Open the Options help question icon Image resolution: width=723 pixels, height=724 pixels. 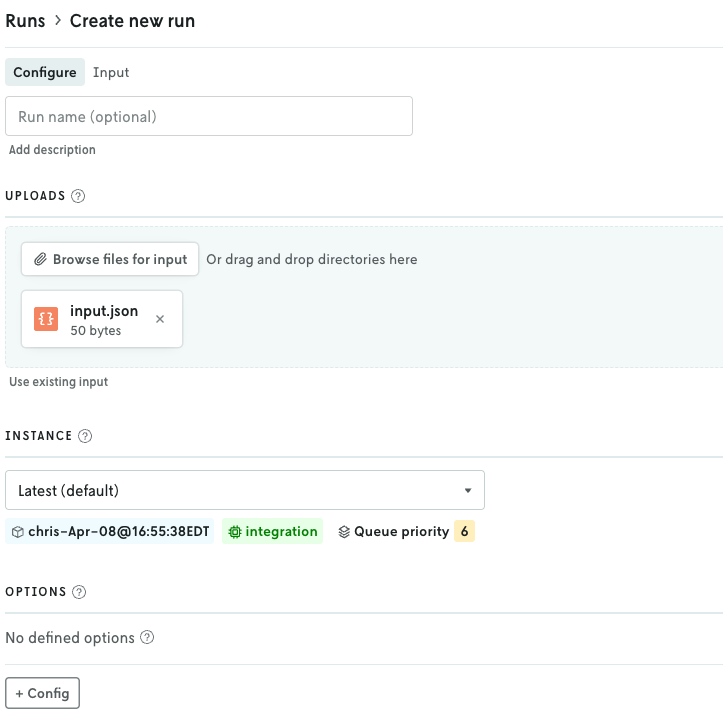click(79, 592)
